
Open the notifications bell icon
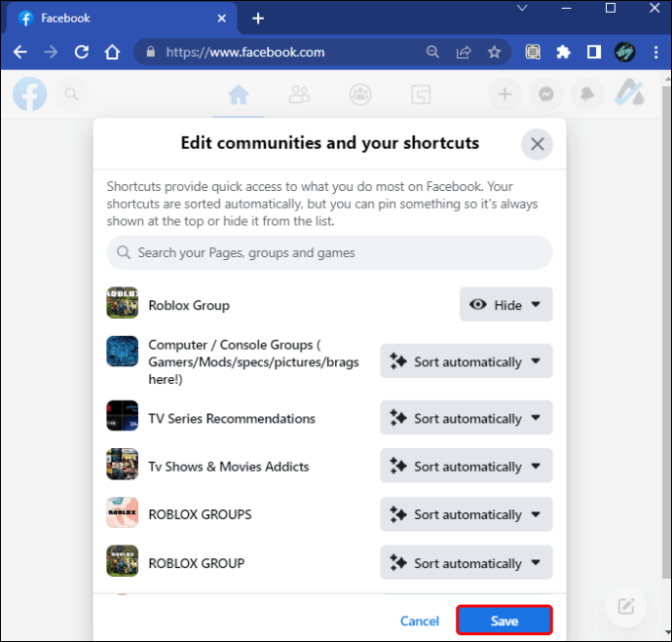click(x=587, y=94)
